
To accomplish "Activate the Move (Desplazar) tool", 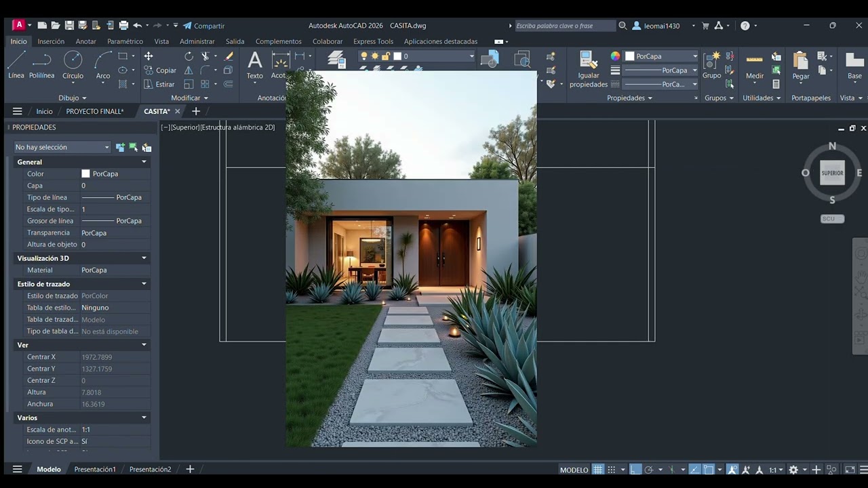I will click(149, 56).
